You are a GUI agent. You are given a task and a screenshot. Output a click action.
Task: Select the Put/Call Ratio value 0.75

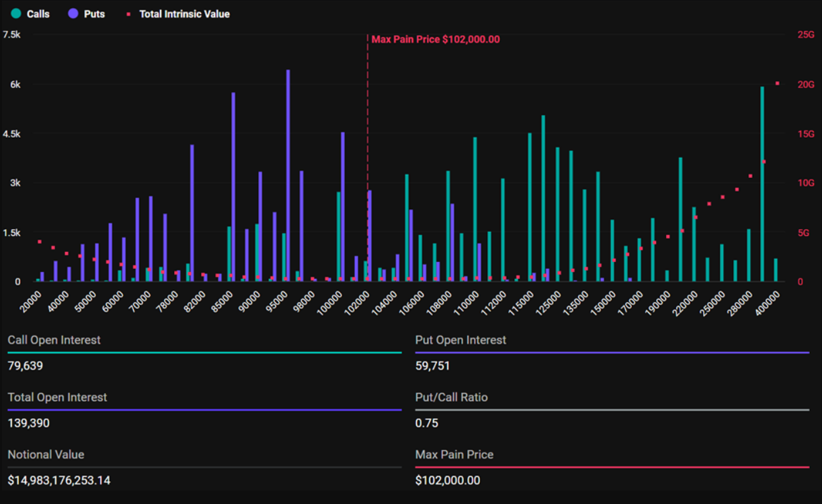coord(426,423)
